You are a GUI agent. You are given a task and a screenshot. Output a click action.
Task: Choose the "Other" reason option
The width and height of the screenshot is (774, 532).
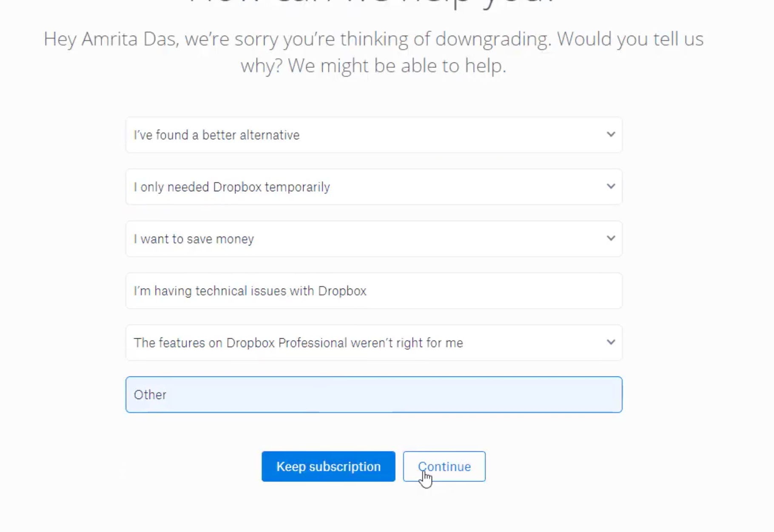click(x=374, y=395)
